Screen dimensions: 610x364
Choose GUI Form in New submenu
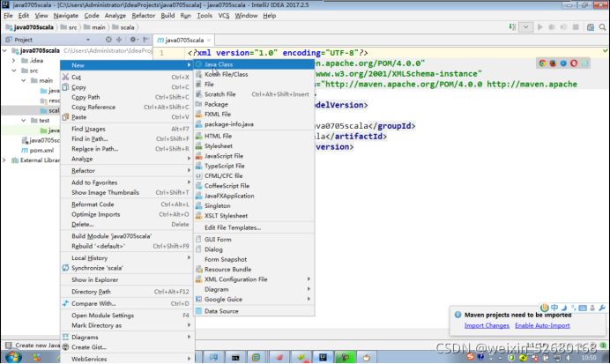tap(254, 240)
